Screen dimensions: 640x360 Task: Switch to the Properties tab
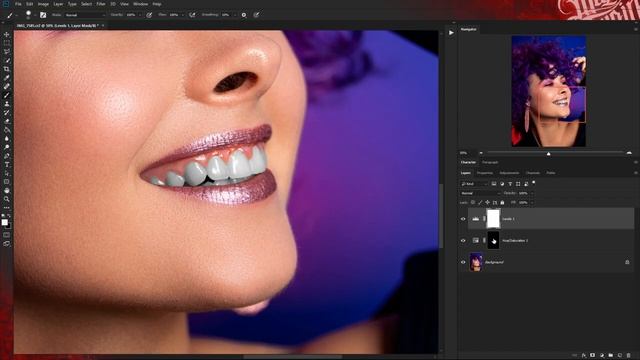point(485,173)
